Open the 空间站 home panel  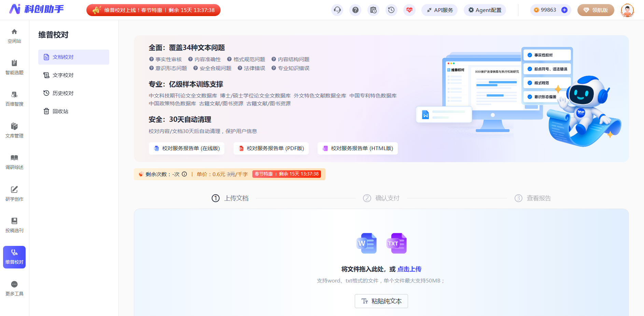[x=14, y=36]
